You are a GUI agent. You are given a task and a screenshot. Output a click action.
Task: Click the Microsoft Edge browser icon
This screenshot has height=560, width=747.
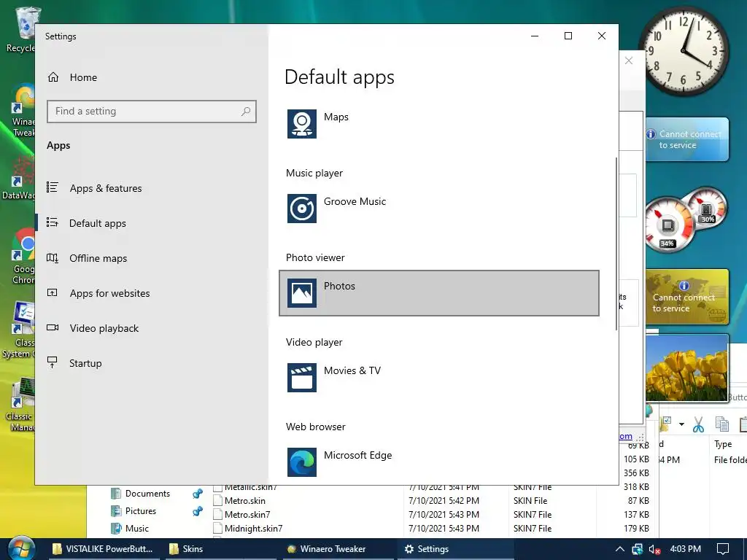[302, 462]
